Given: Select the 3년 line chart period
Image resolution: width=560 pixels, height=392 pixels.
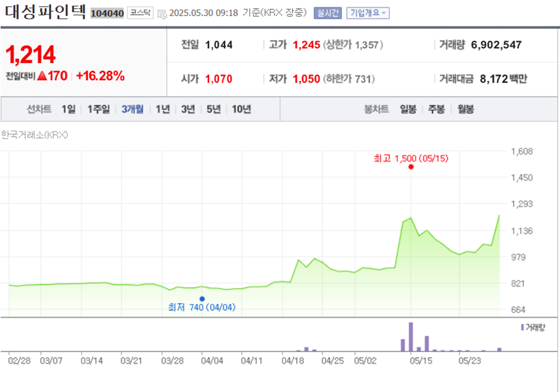Looking at the screenshot, I should click(188, 109).
